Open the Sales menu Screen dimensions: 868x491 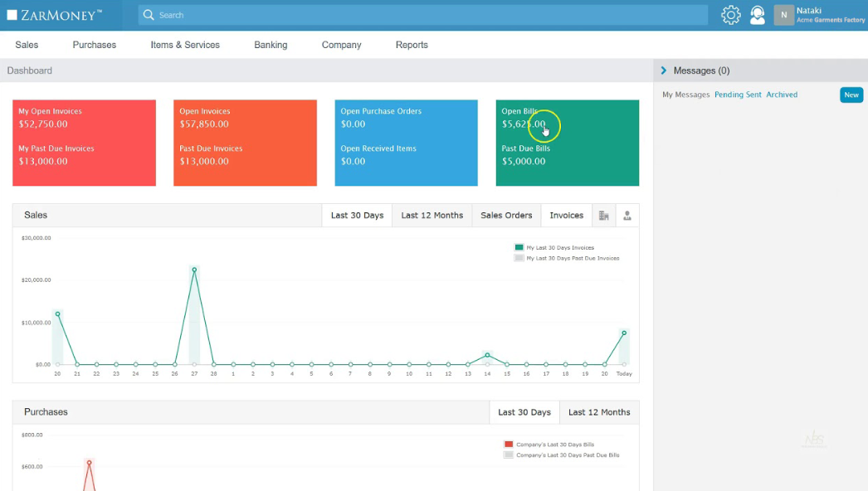[x=27, y=45]
